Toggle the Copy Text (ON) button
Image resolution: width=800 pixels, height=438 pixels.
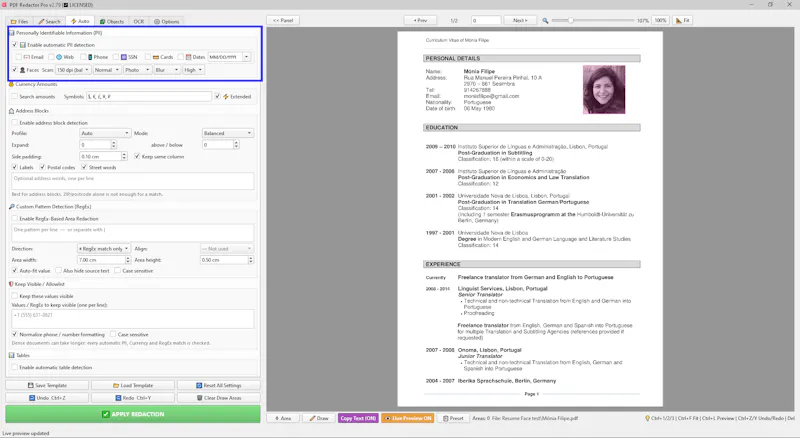[358, 418]
